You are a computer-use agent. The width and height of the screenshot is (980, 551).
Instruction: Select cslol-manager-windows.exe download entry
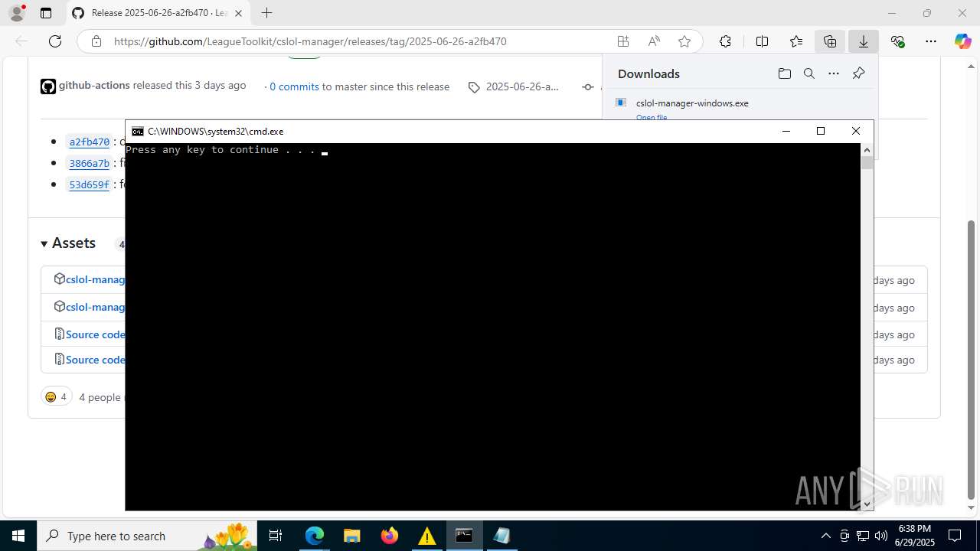point(692,103)
